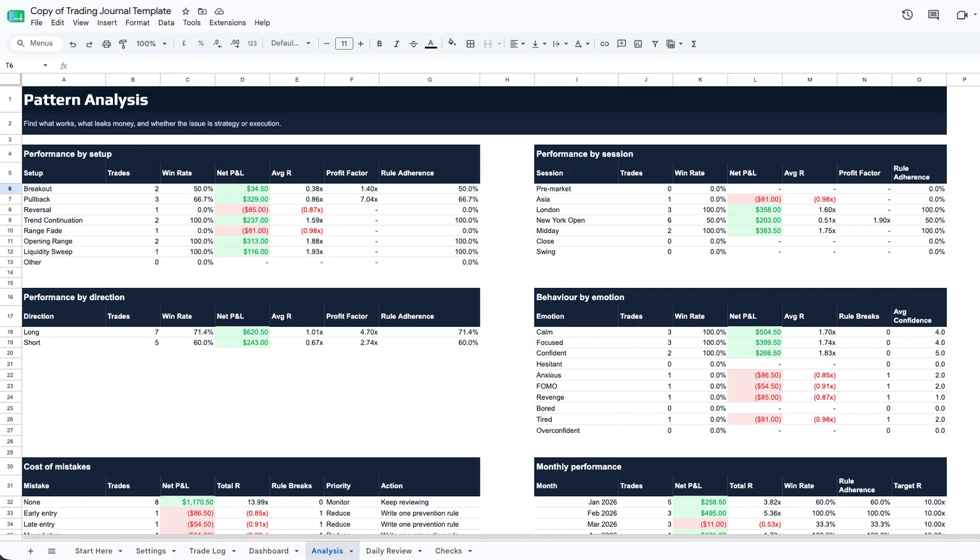Insert a comment from toolbar
The width and height of the screenshot is (980, 560).
[621, 44]
